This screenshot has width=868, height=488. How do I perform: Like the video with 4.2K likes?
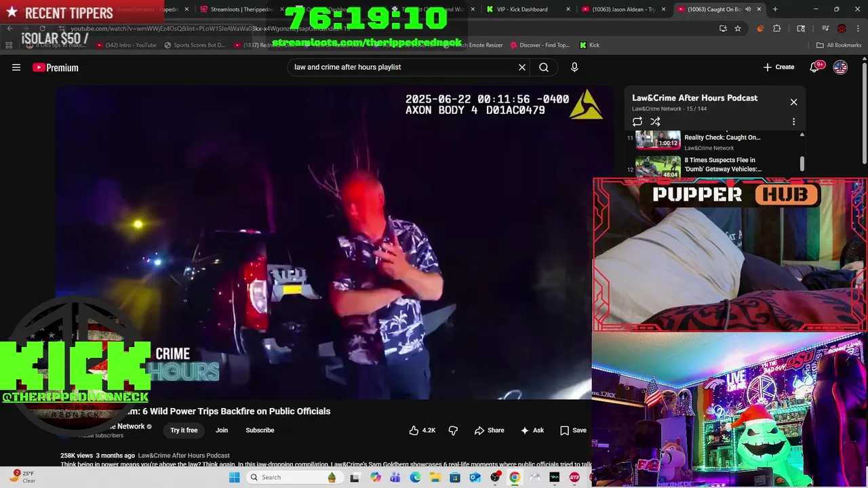click(422, 430)
